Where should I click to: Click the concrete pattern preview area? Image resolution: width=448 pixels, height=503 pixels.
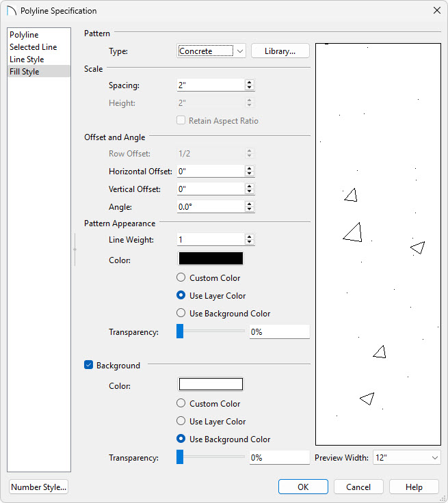point(378,244)
